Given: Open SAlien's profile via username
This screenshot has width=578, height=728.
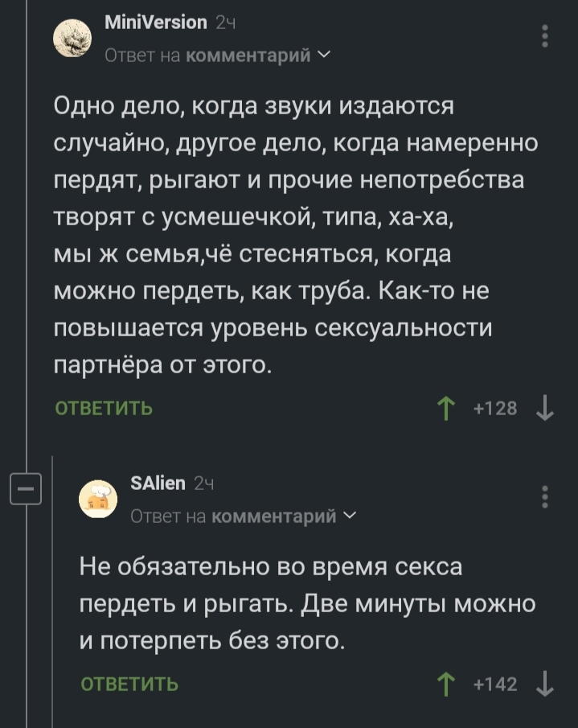Looking at the screenshot, I should pos(158,483).
